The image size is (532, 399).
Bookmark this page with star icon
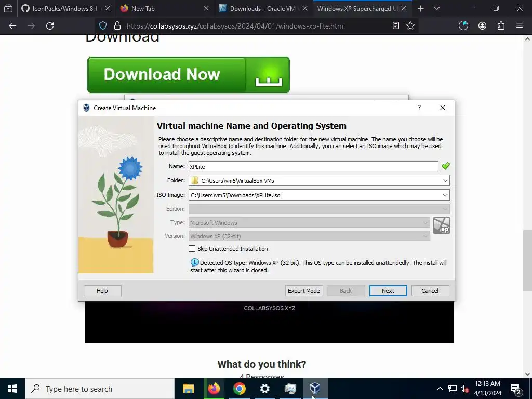point(410,26)
